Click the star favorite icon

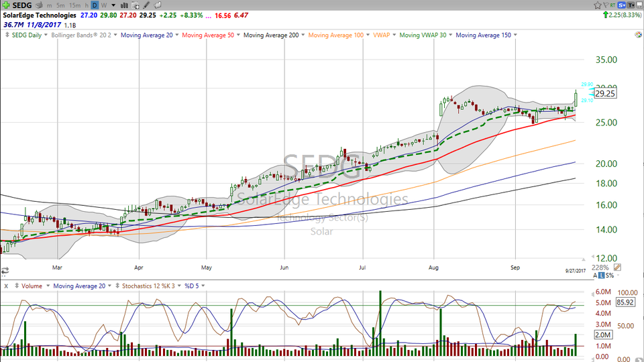point(598,5)
